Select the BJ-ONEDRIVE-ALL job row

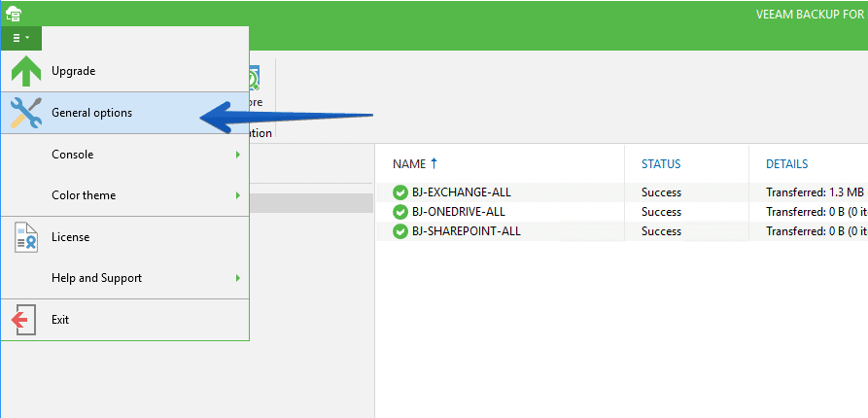click(x=622, y=212)
